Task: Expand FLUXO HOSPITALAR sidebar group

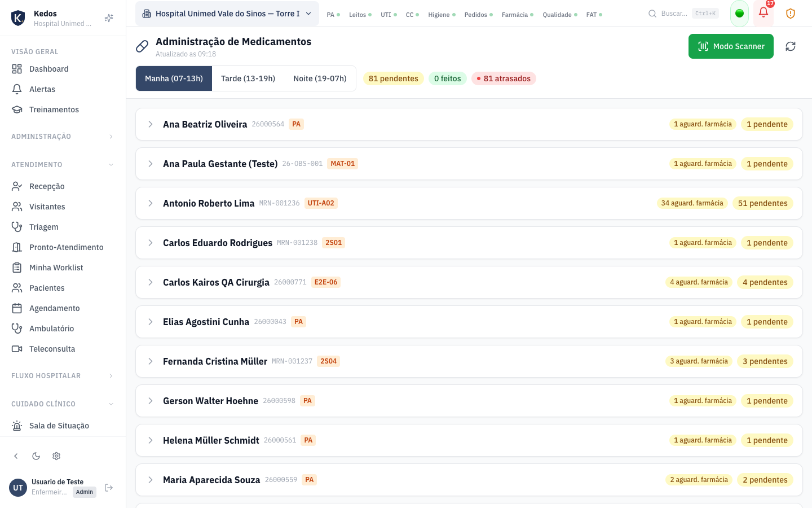Action: point(63,376)
